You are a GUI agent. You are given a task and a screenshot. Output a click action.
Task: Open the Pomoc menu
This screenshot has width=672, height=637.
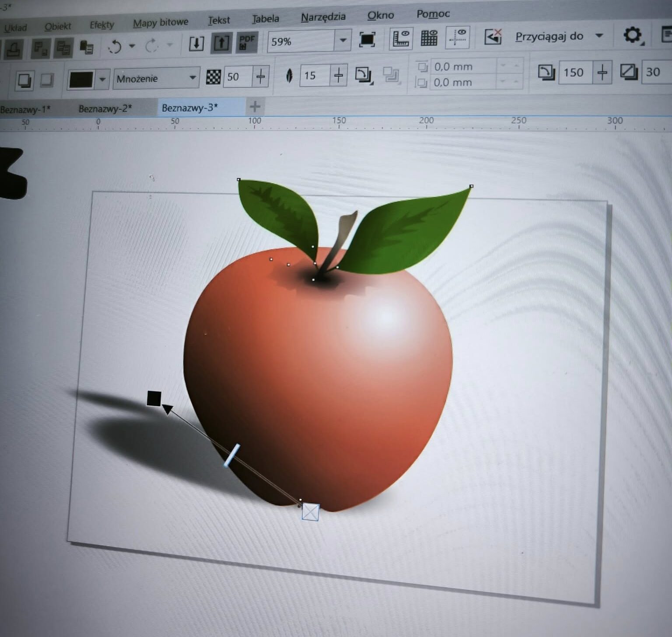433,14
